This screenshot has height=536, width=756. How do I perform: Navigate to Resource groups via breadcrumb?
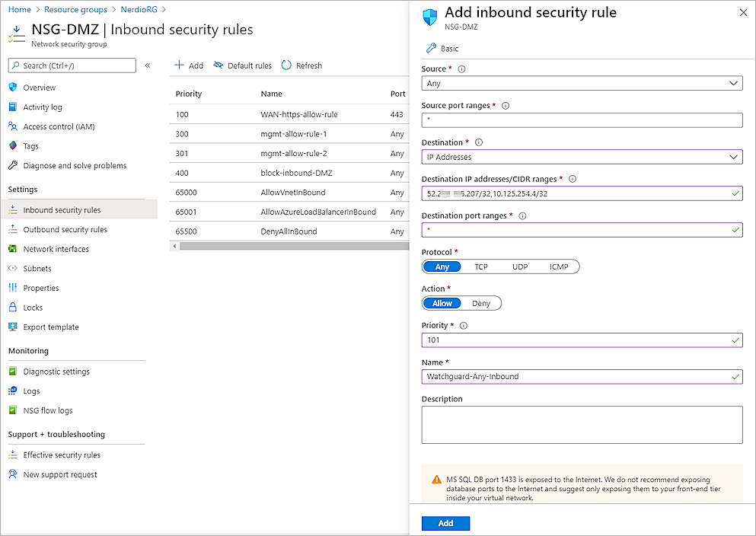click(x=72, y=10)
